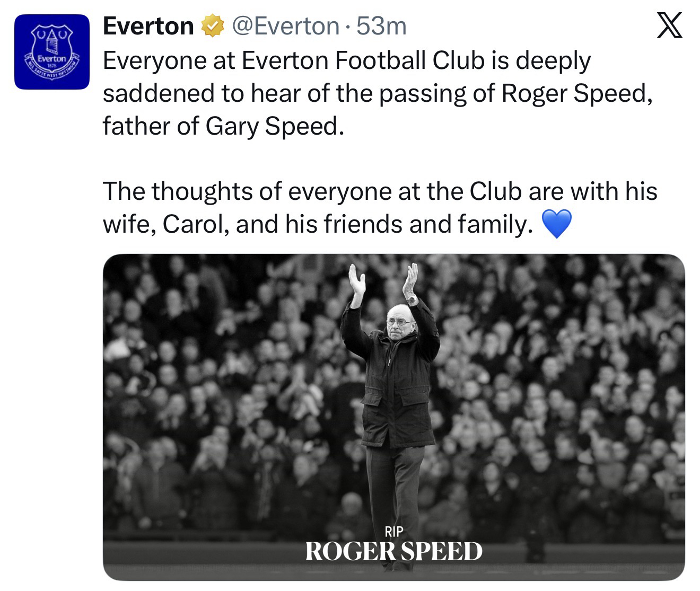Click the "ROGER SPEED" caption in photo
700x591 pixels.
[393, 551]
